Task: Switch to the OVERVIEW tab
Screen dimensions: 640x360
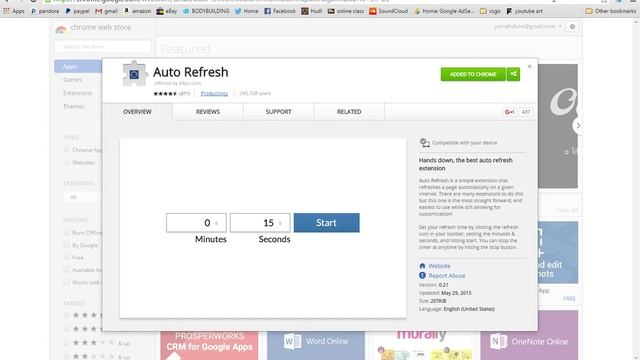Action: click(138, 112)
